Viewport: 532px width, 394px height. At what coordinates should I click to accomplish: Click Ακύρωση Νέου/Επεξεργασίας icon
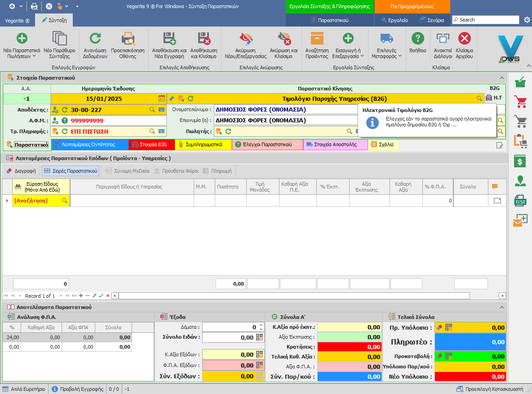click(x=245, y=39)
